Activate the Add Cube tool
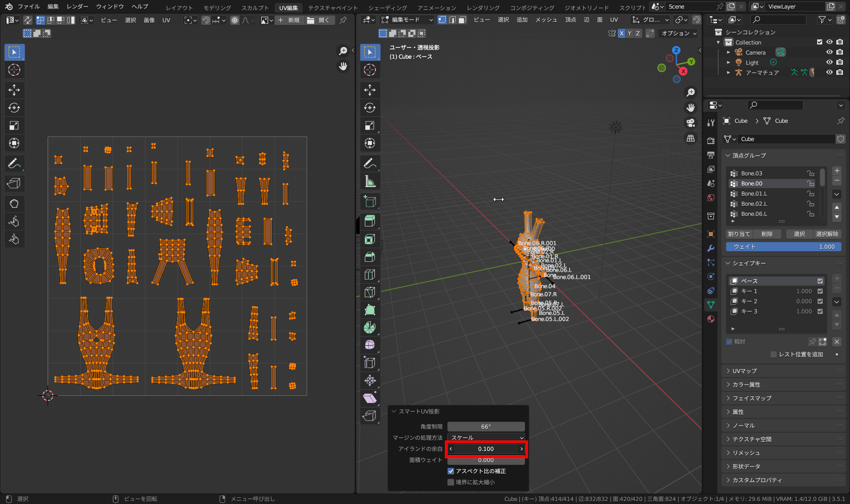Screen dimensions: 850x504 tap(370, 201)
